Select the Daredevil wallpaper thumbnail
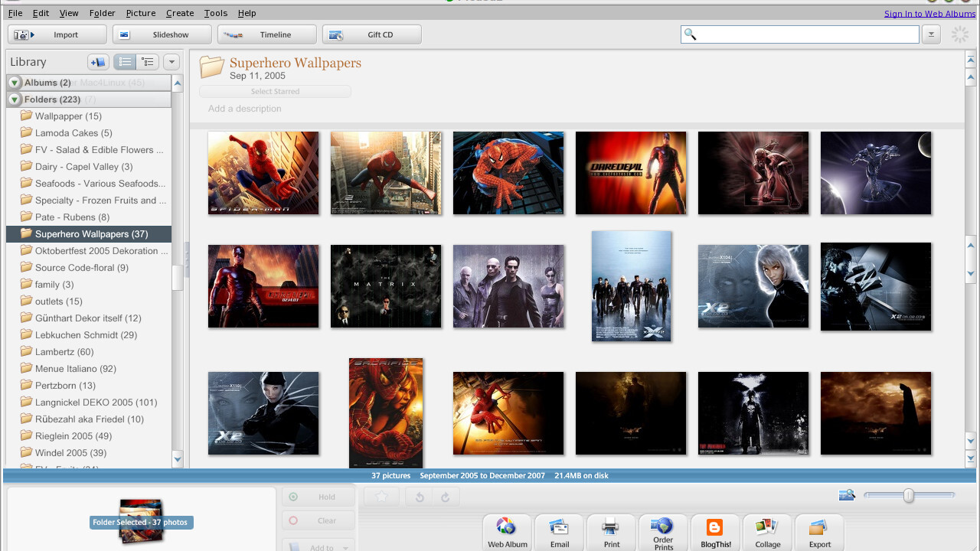980x551 pixels. [x=631, y=173]
